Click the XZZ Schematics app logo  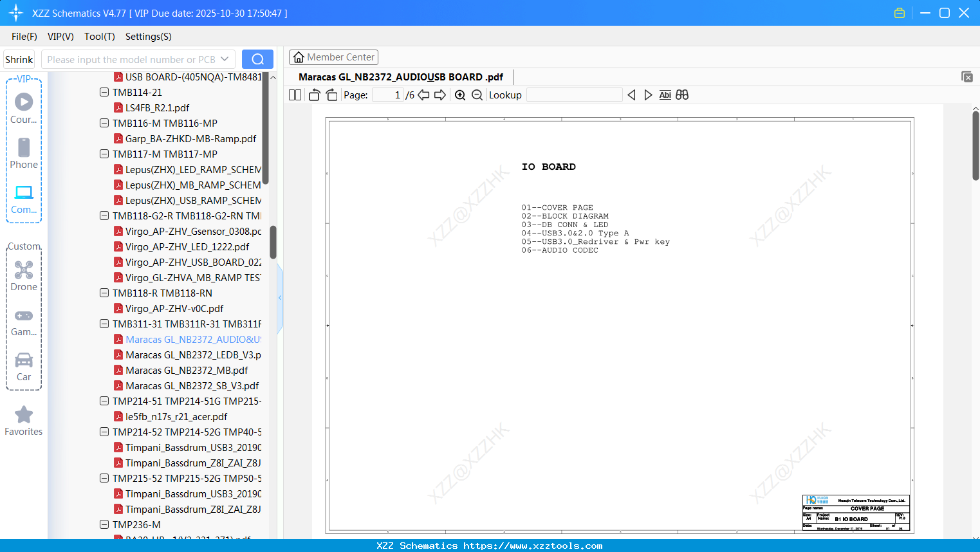16,13
